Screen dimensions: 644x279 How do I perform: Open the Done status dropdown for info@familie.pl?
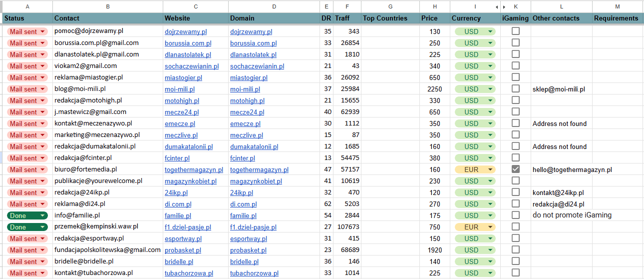pyautogui.click(x=27, y=215)
